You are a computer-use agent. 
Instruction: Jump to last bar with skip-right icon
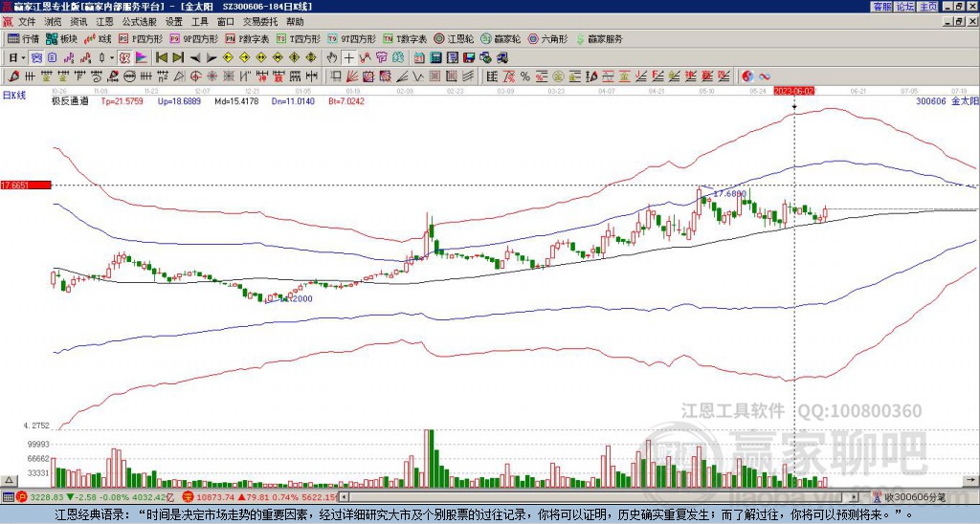[x=178, y=58]
